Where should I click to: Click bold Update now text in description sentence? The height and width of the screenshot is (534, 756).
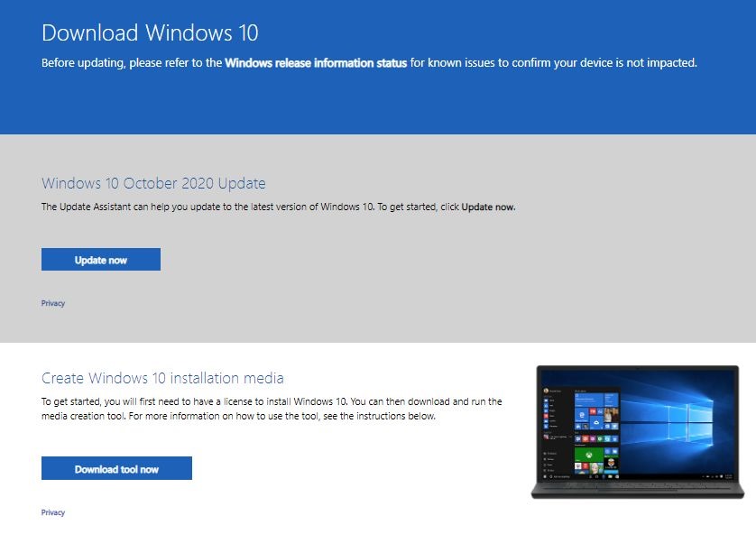point(487,207)
